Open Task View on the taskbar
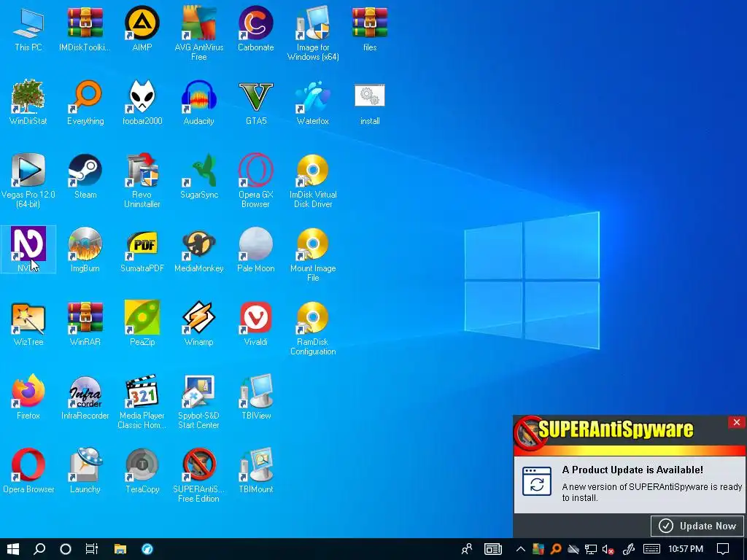This screenshot has width=747, height=560. point(91,549)
